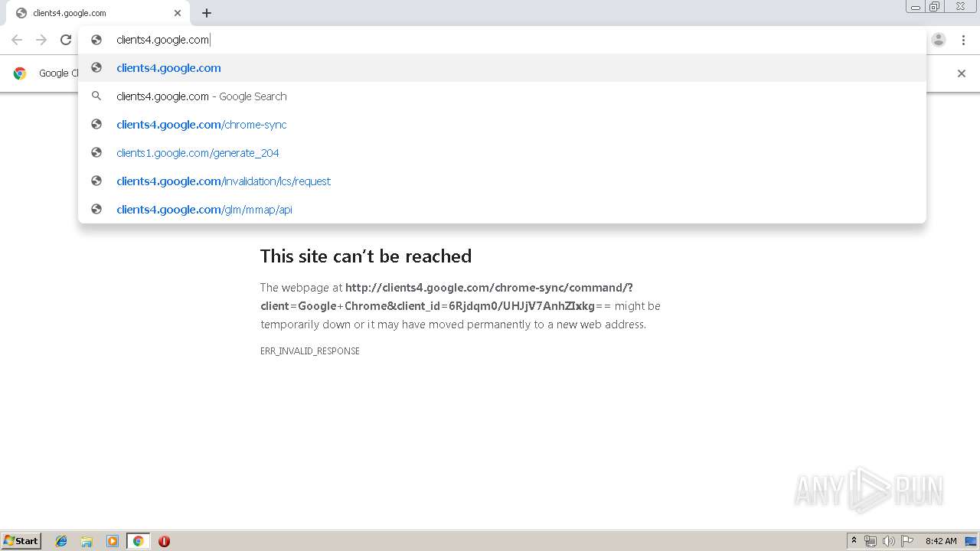Click the browser forward arrow
980x551 pixels.
[x=41, y=40]
